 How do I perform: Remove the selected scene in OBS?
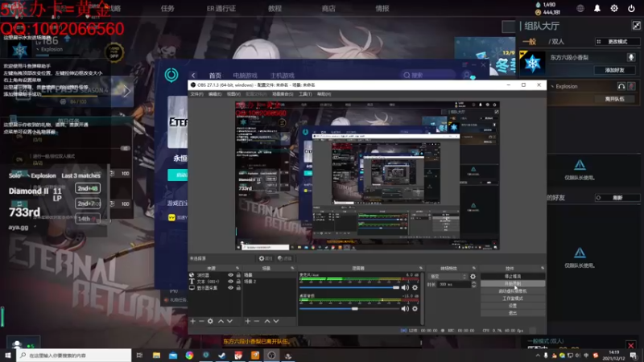[x=257, y=321]
